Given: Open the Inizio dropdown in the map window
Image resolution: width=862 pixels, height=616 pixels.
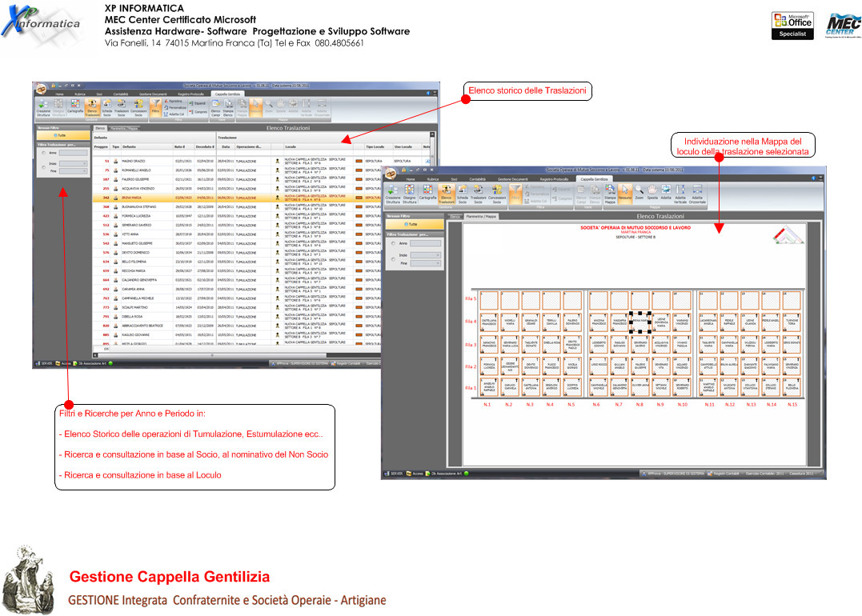Looking at the screenshot, I should pos(425,254).
